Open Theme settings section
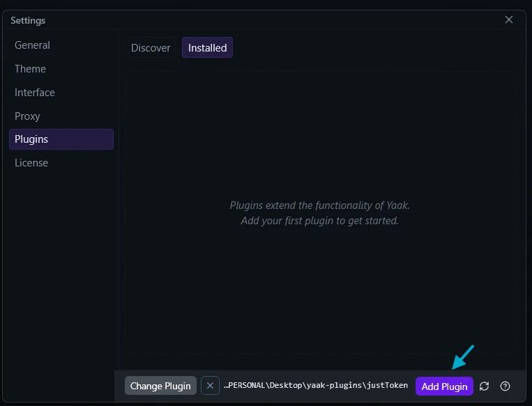Viewport: 532px width, 406px height. point(61,69)
